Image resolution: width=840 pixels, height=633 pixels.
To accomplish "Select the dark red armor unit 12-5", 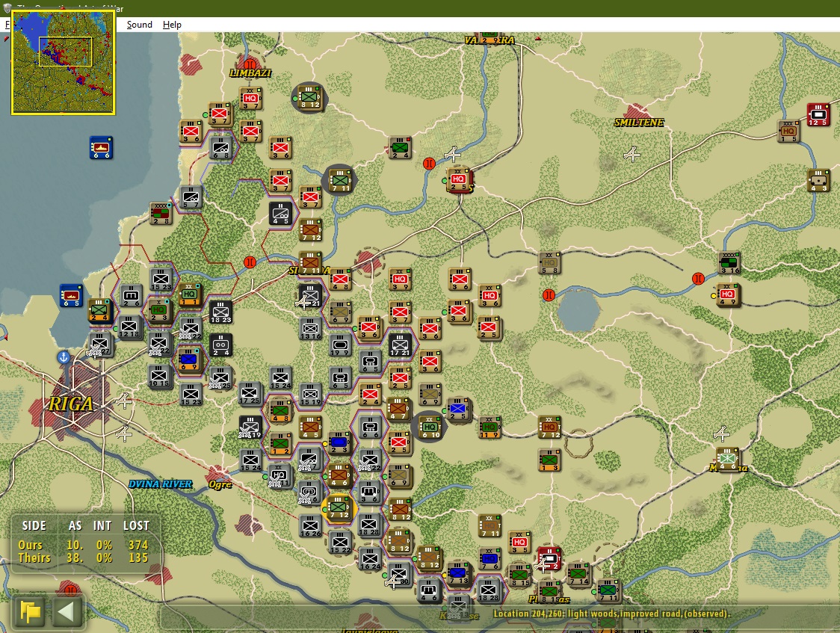I will [818, 114].
